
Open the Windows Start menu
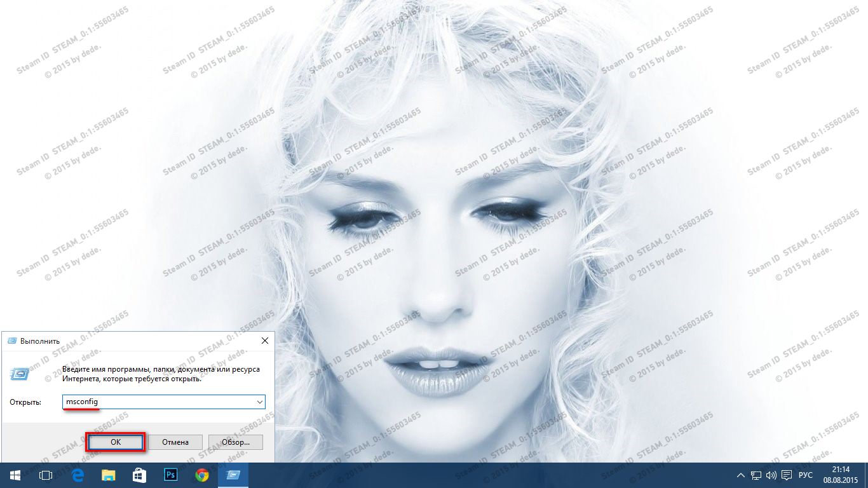pos(15,475)
